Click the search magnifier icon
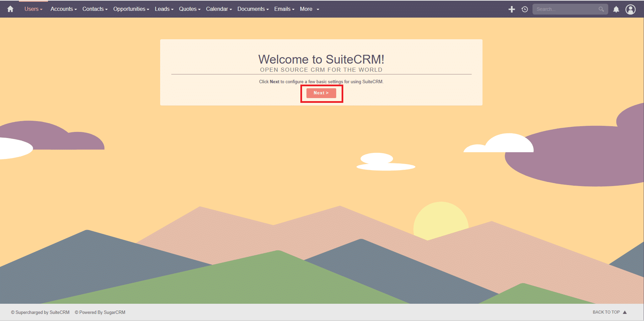644x321 pixels. 601,9
